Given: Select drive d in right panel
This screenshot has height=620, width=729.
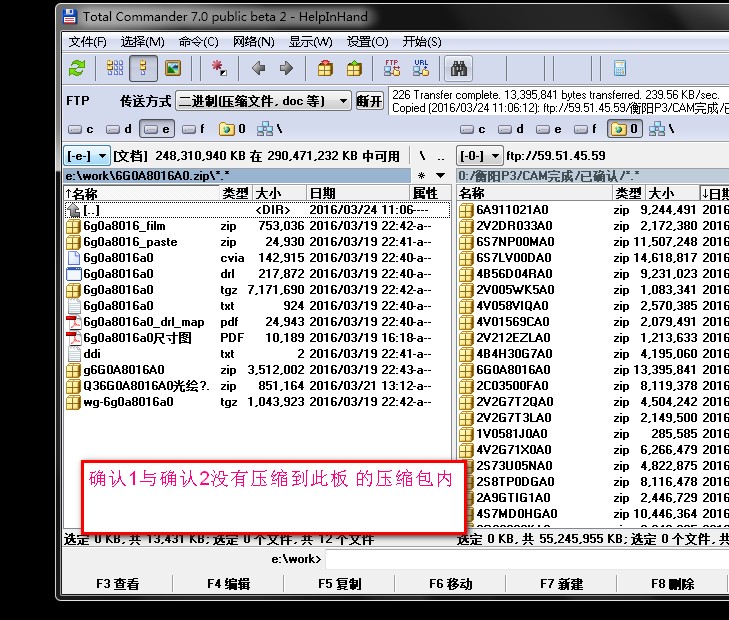Looking at the screenshot, I should tap(510, 129).
